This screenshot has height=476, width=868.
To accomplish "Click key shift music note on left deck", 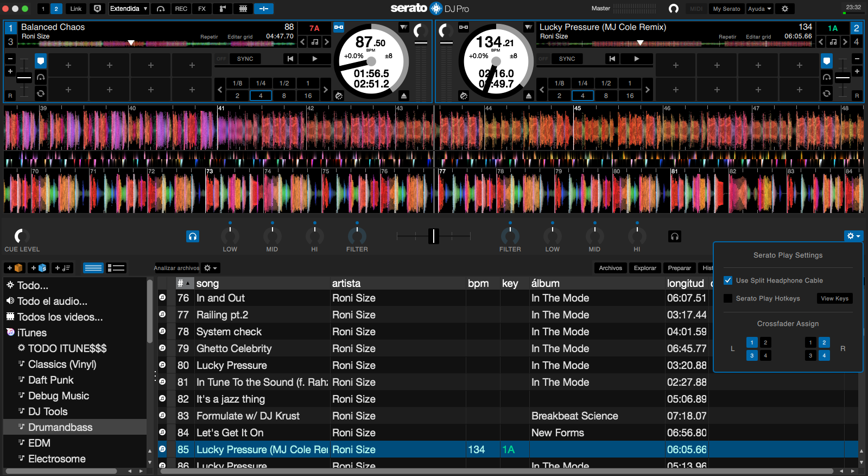I will (x=315, y=42).
